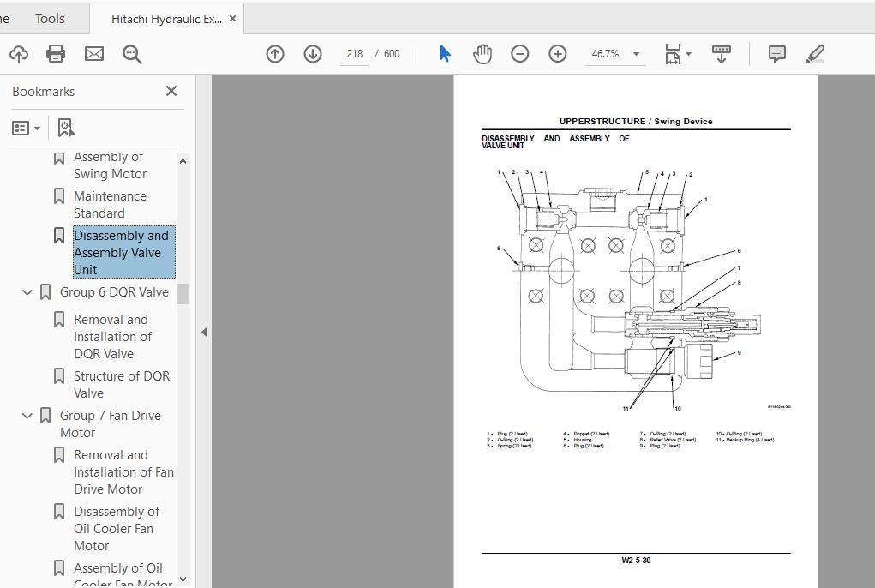Open the bookmark options menu
875x588 pixels.
point(26,127)
